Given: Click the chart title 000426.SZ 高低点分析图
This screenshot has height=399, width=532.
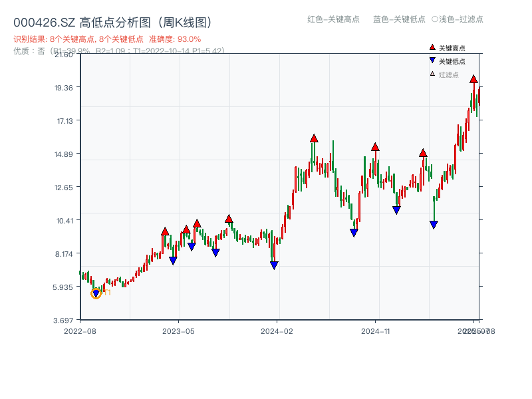Looking at the screenshot, I should pos(112,23).
